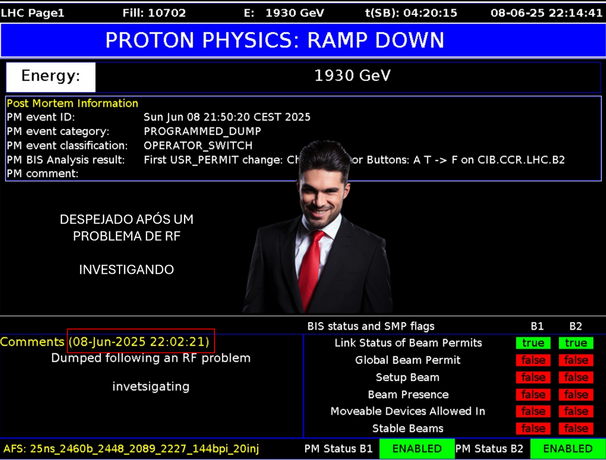Select the Fill: 10702 value
This screenshot has height=460, width=606.
(x=154, y=13)
